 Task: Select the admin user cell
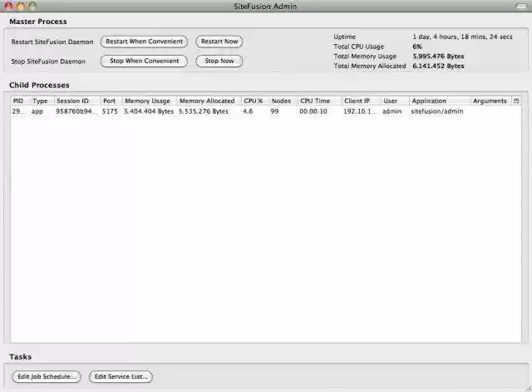[x=392, y=111]
